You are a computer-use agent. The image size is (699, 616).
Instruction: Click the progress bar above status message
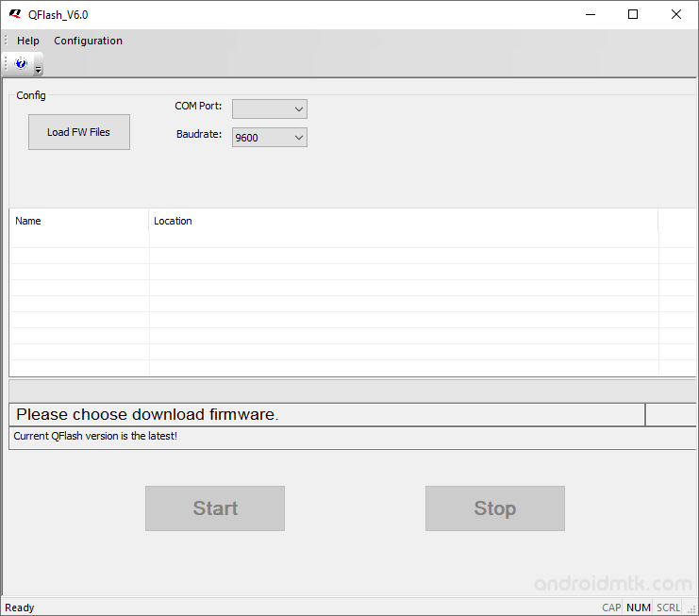tap(352, 391)
